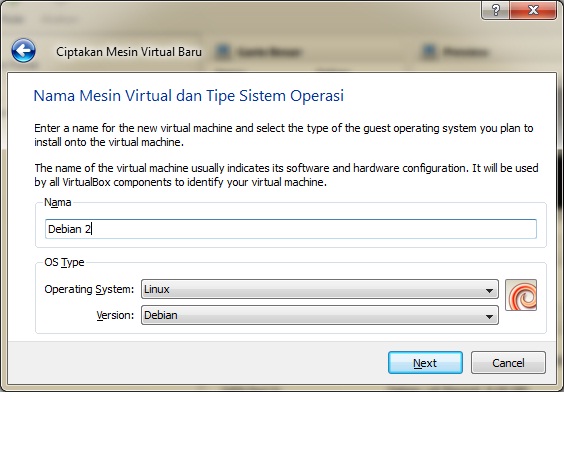Close the wizard with the X button
This screenshot has height=461, width=564.
[x=533, y=10]
